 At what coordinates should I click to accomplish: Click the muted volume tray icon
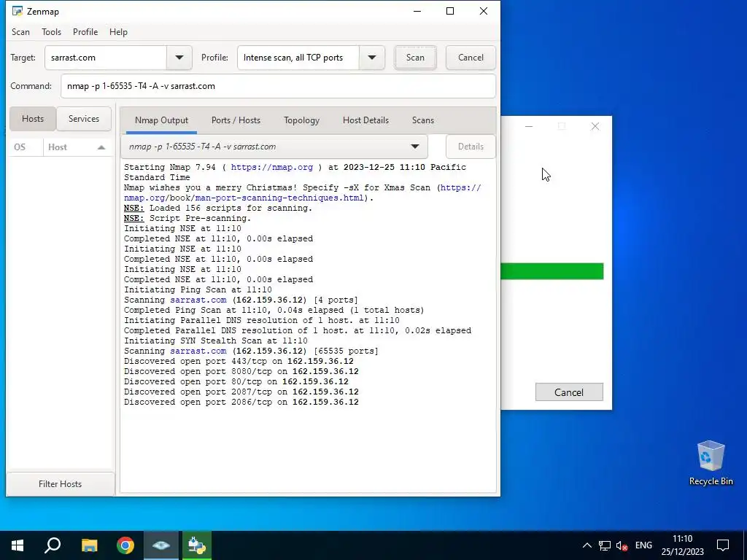[x=622, y=545]
